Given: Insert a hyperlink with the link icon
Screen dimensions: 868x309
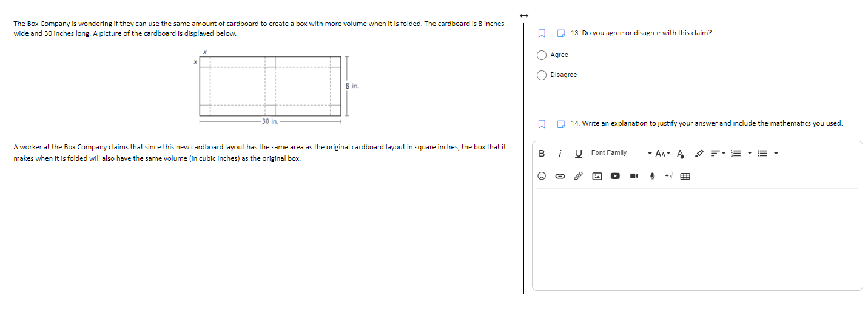Looking at the screenshot, I should 560,177.
